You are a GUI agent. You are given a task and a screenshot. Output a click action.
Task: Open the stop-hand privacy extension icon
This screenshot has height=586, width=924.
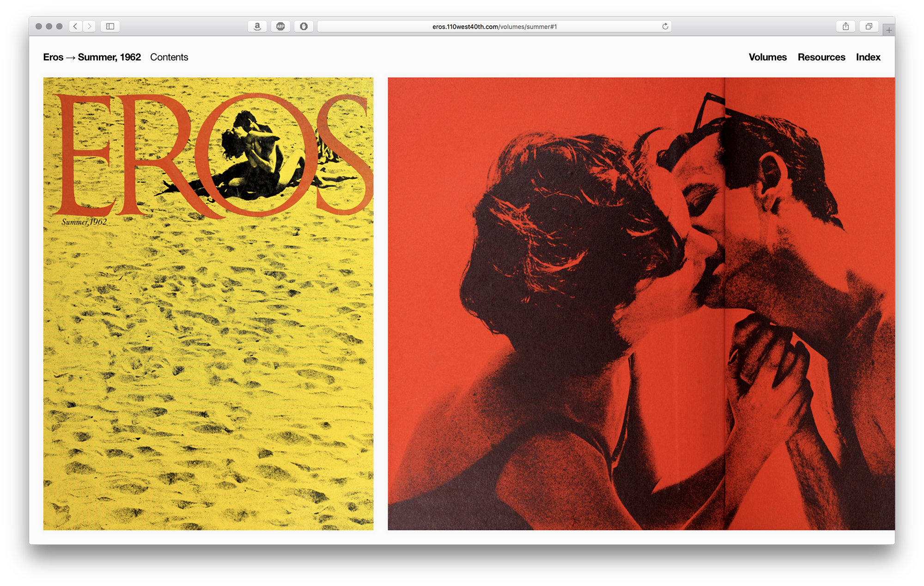point(304,26)
